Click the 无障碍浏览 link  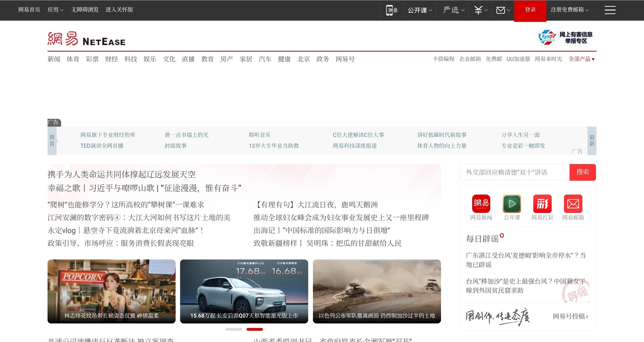click(x=85, y=10)
